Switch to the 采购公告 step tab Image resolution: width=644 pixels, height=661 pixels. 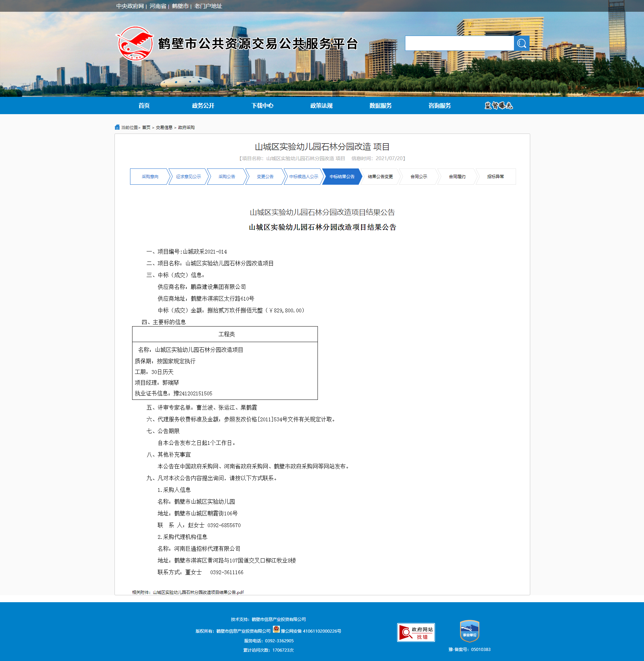(227, 177)
